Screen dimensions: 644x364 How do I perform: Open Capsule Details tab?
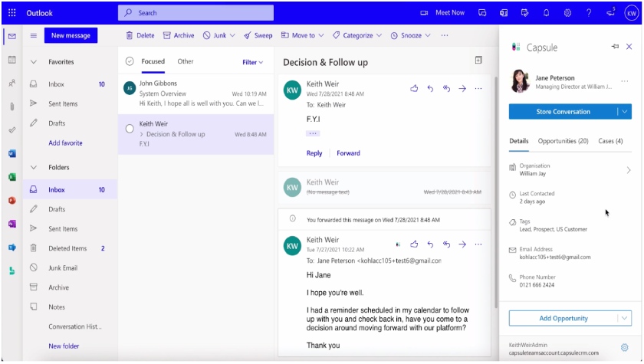(x=519, y=141)
